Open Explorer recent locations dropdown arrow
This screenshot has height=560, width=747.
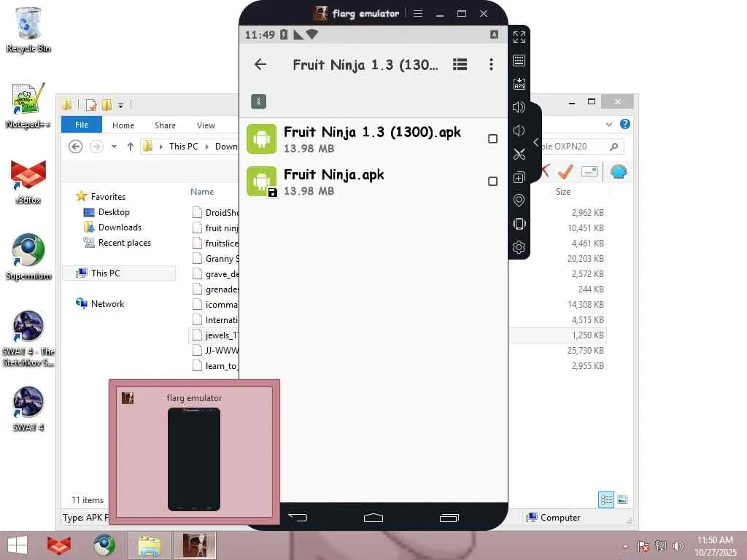coord(114,147)
